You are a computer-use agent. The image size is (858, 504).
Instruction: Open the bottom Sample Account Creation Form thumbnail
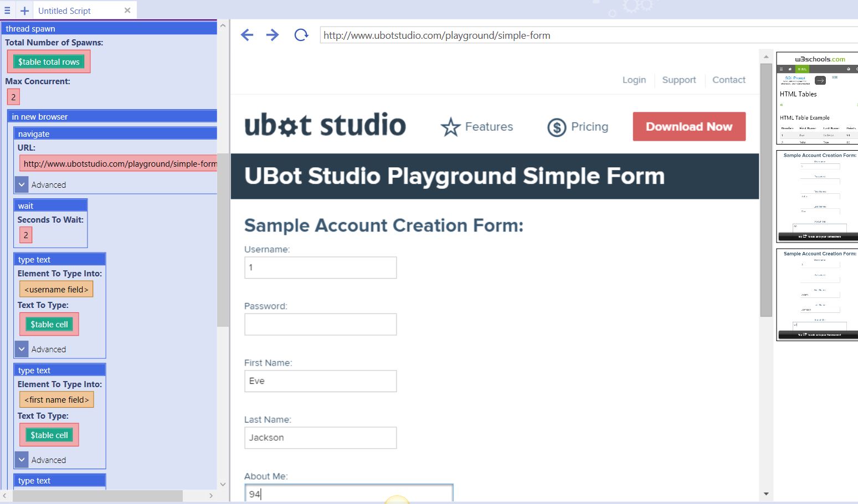pos(818,295)
